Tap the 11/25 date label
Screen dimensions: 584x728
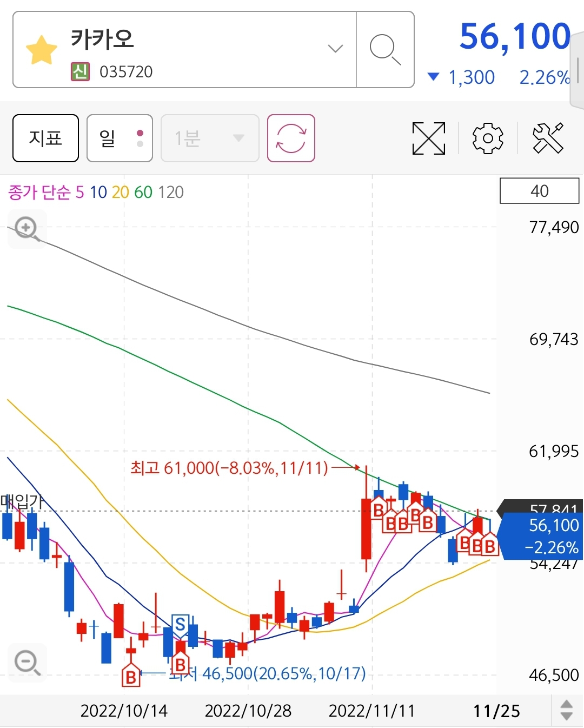pos(496,710)
